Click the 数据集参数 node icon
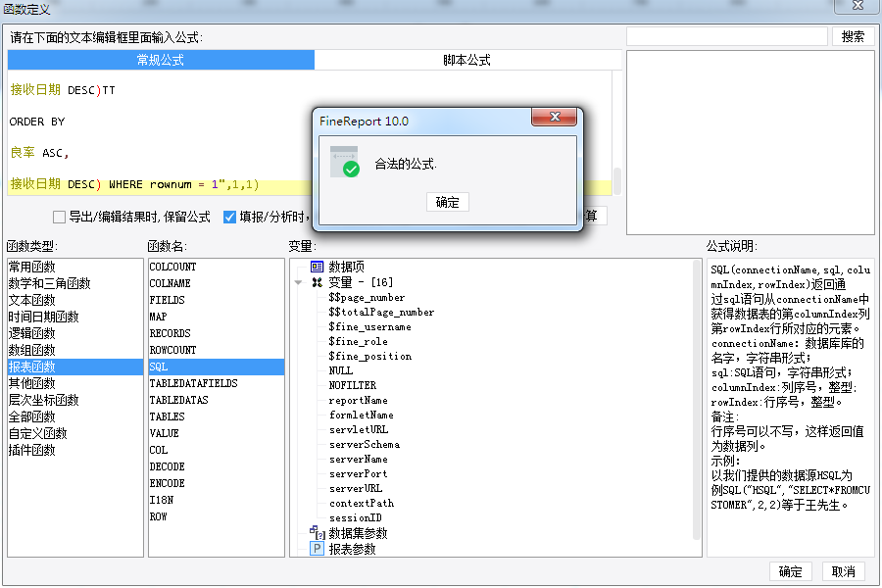The image size is (882, 588). coord(318,532)
